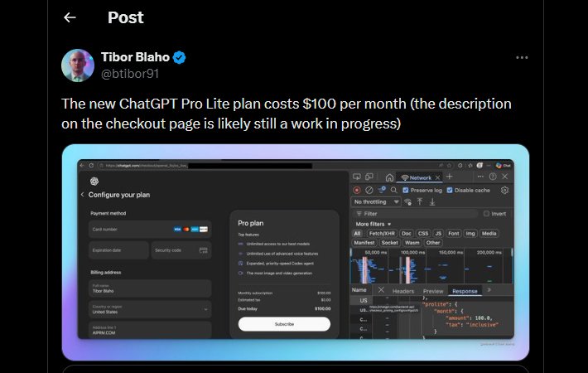The image size is (588, 373).
Task: Click the ChatGPT logo on checkout page
Action: click(94, 182)
